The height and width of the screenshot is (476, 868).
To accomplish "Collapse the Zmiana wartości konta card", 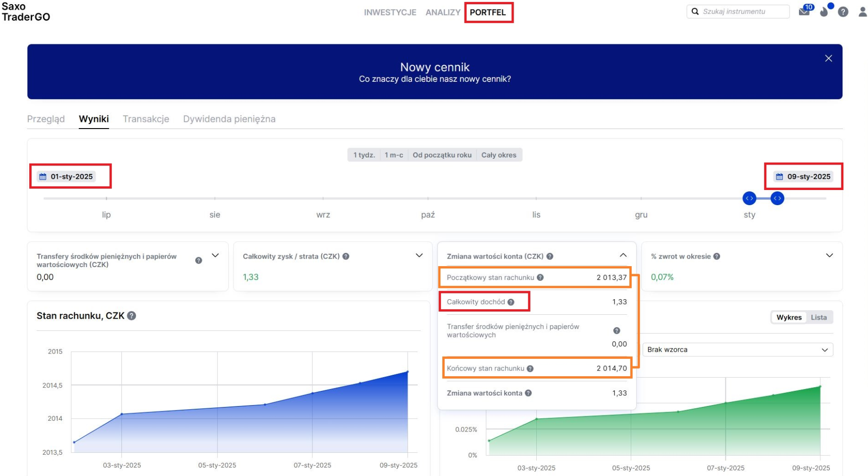I will tap(623, 255).
